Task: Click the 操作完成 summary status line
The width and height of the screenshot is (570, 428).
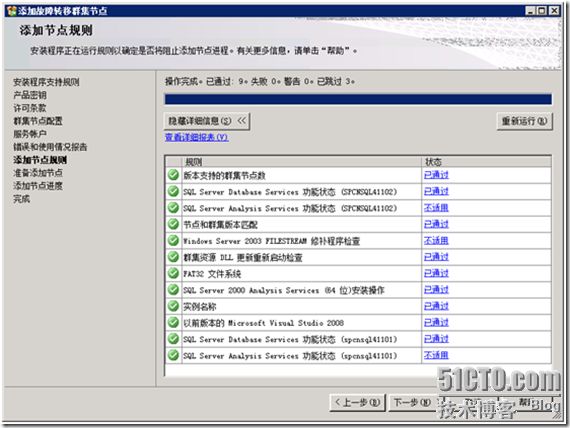Action: pos(260,81)
